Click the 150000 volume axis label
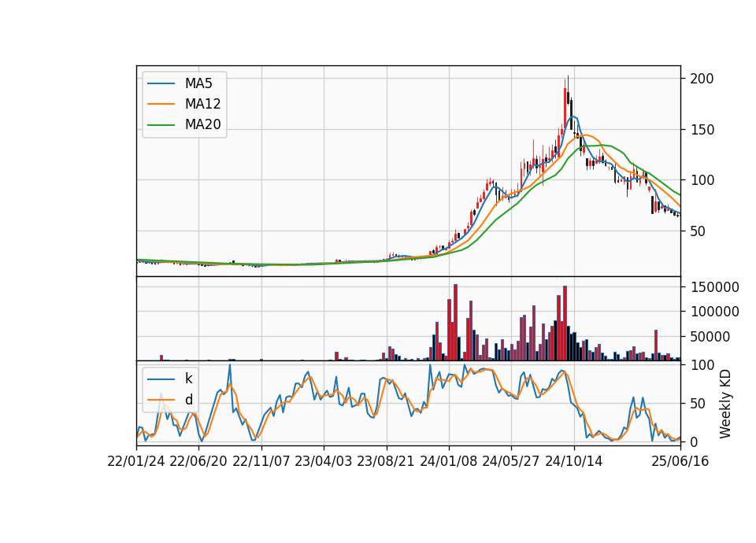 coord(714,287)
